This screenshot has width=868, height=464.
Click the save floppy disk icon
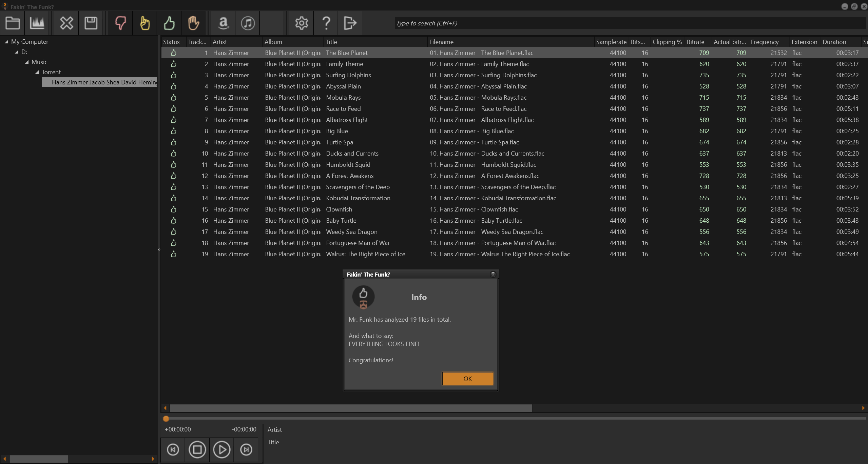[91, 23]
